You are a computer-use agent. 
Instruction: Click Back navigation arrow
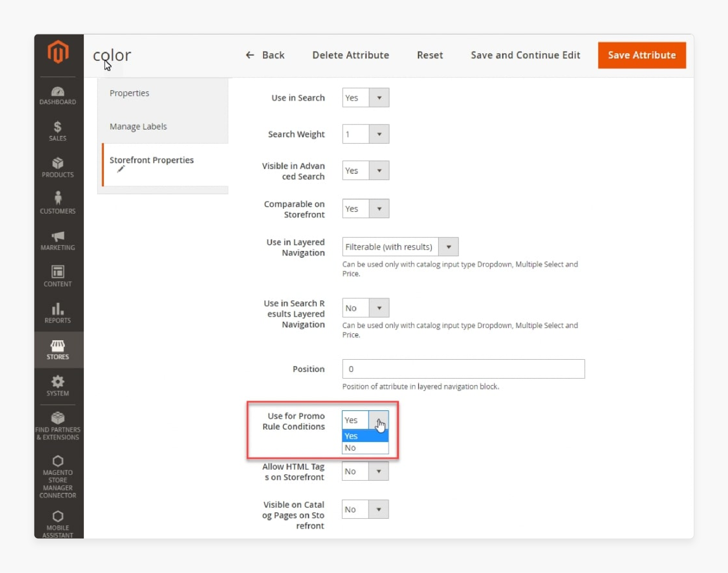pyautogui.click(x=249, y=55)
